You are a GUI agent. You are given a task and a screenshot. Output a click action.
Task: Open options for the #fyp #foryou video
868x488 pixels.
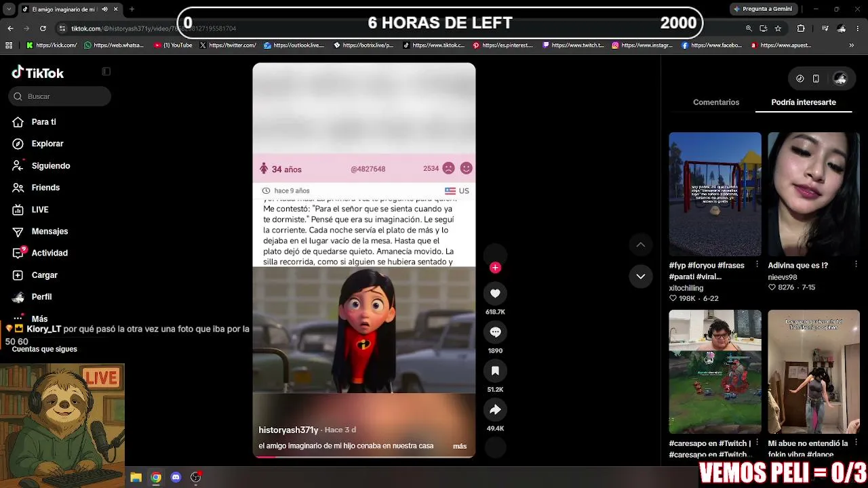click(x=757, y=264)
